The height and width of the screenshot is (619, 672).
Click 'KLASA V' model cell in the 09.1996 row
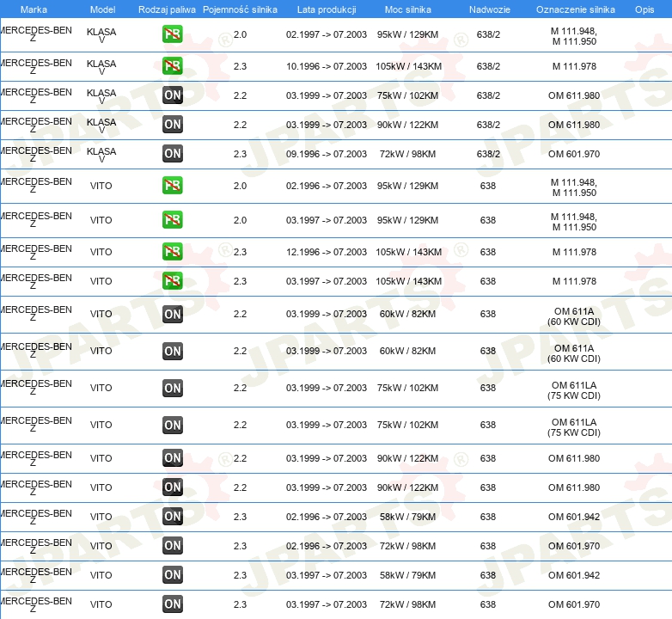click(x=101, y=155)
